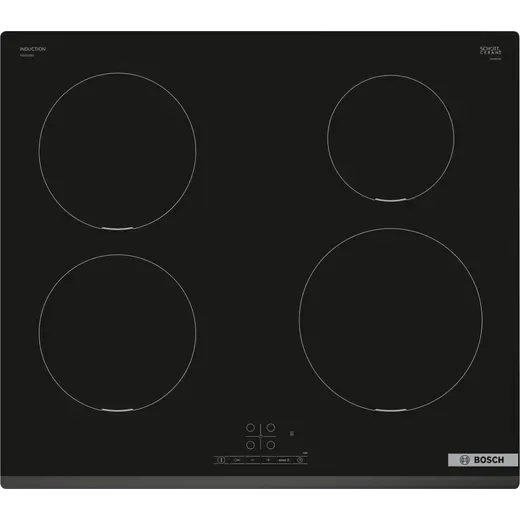Select the top-right cooking zone selector circle

pos(271,427)
